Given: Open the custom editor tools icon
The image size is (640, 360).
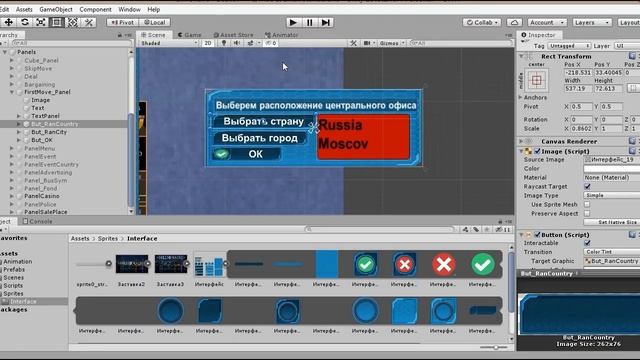Looking at the screenshot, I should point(89,22).
